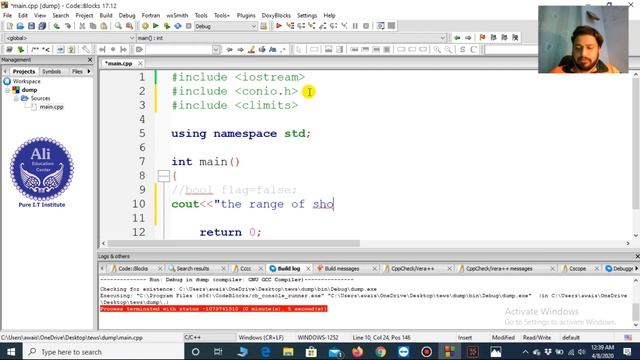Image resolution: width=640 pixels, height=360 pixels.
Task: Collapse the dump project tree node
Action: 7,90
